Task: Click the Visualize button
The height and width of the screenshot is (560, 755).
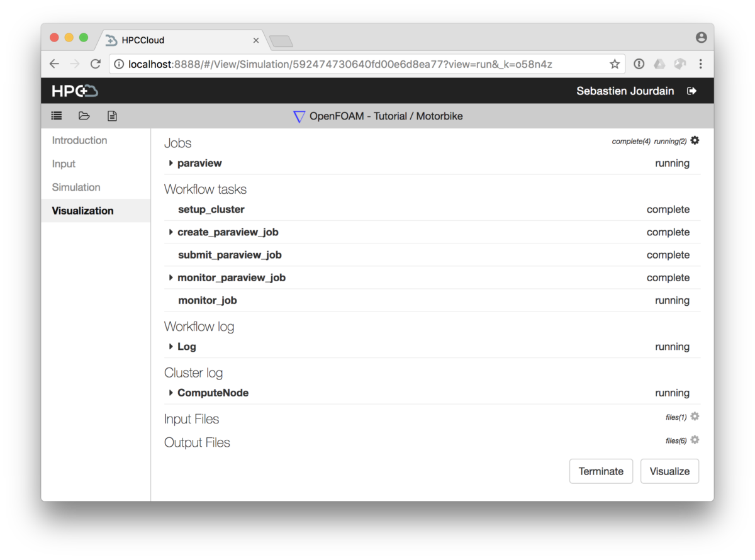Action: [669, 471]
